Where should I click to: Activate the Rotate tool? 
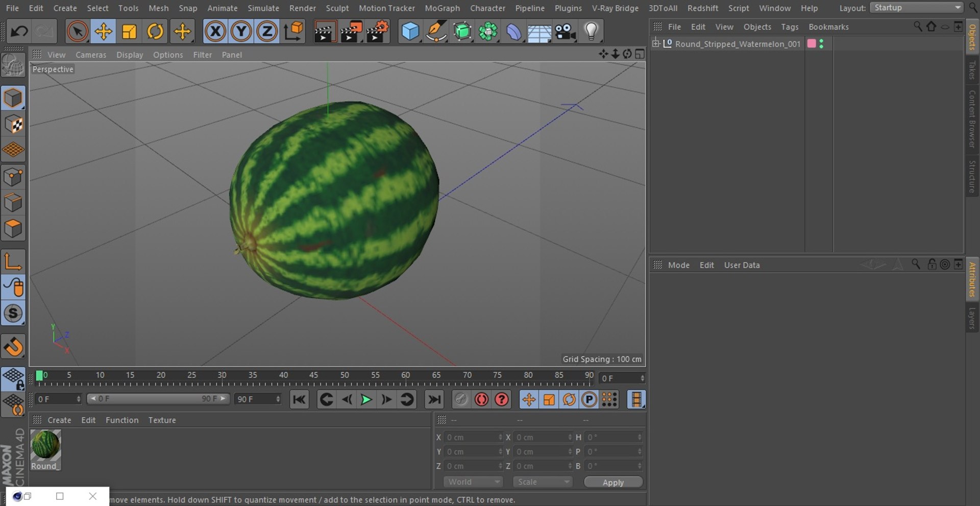[155, 32]
